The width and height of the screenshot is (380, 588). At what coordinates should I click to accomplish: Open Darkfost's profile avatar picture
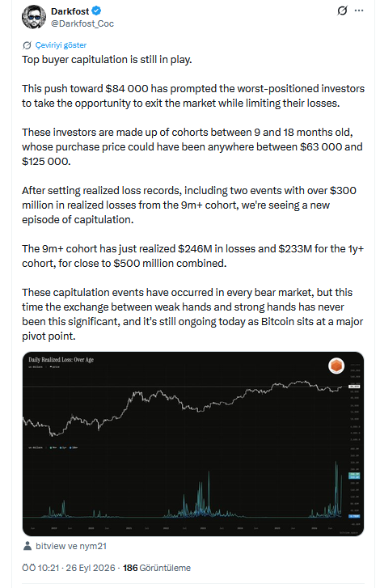click(34, 17)
